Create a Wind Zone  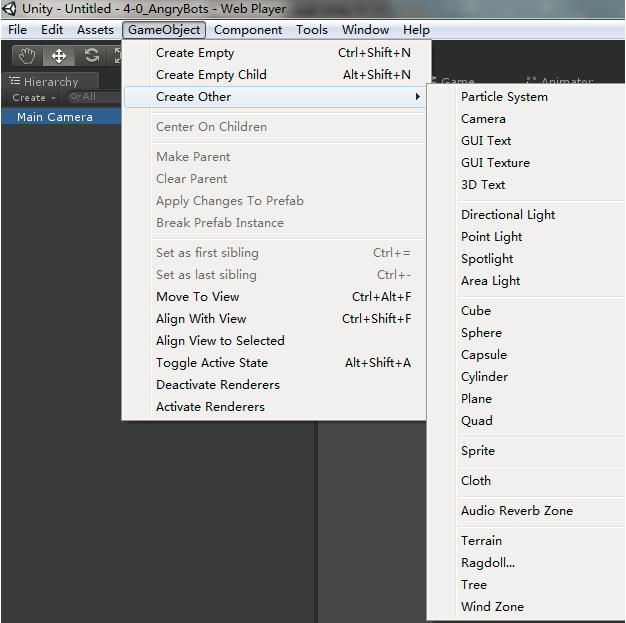pos(527,607)
